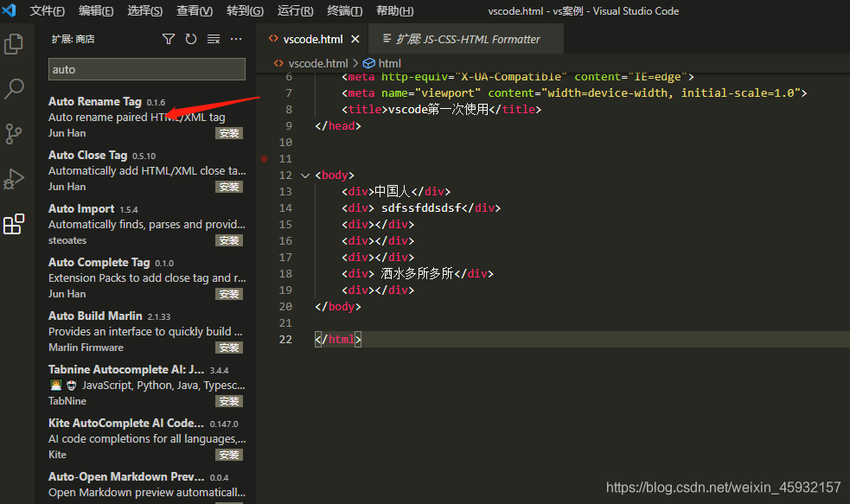850x504 pixels.
Task: Click the TabNine publisher name
Action: [67, 402]
